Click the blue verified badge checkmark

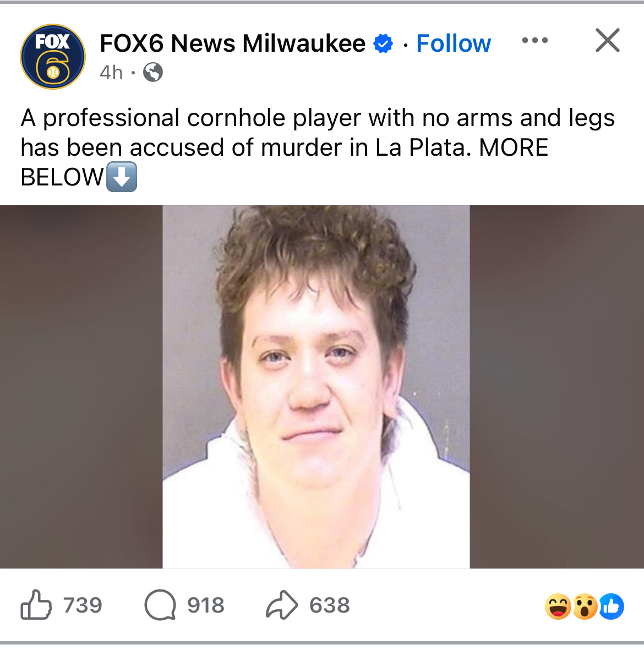coord(383,43)
